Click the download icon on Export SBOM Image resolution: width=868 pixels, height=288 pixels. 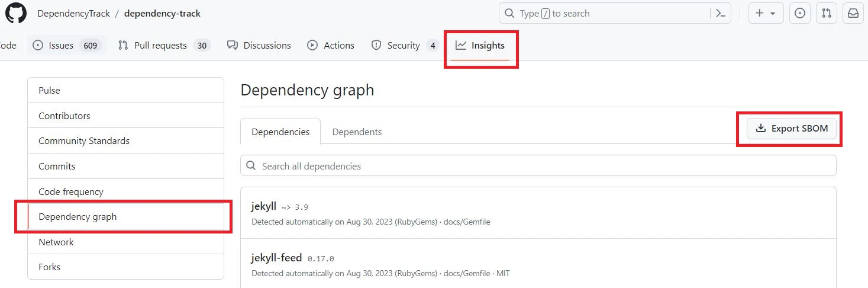[x=761, y=129]
